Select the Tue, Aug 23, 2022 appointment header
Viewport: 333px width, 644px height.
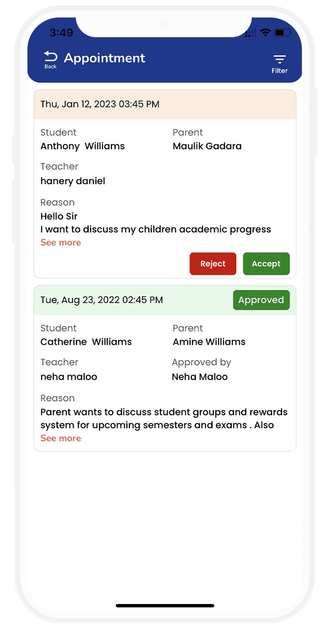[102, 300]
